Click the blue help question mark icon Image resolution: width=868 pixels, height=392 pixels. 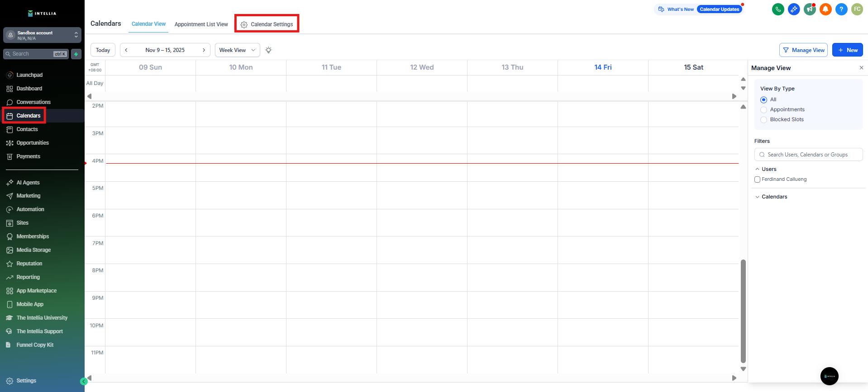(841, 9)
